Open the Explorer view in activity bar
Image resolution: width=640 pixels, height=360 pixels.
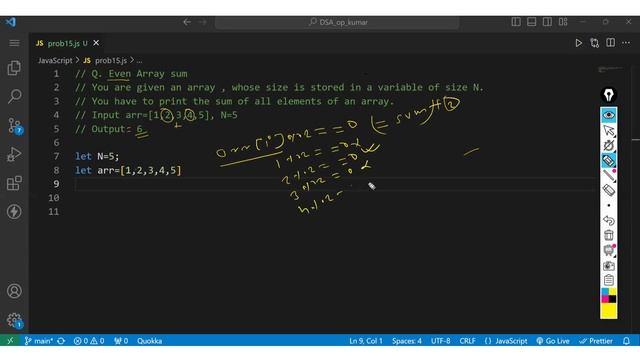point(14,68)
